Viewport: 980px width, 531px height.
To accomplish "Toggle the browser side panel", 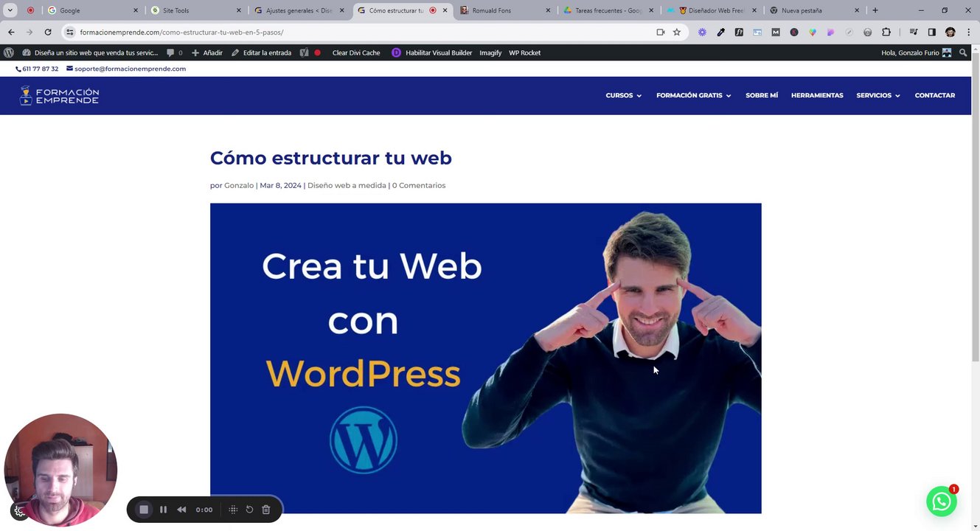I will click(932, 32).
